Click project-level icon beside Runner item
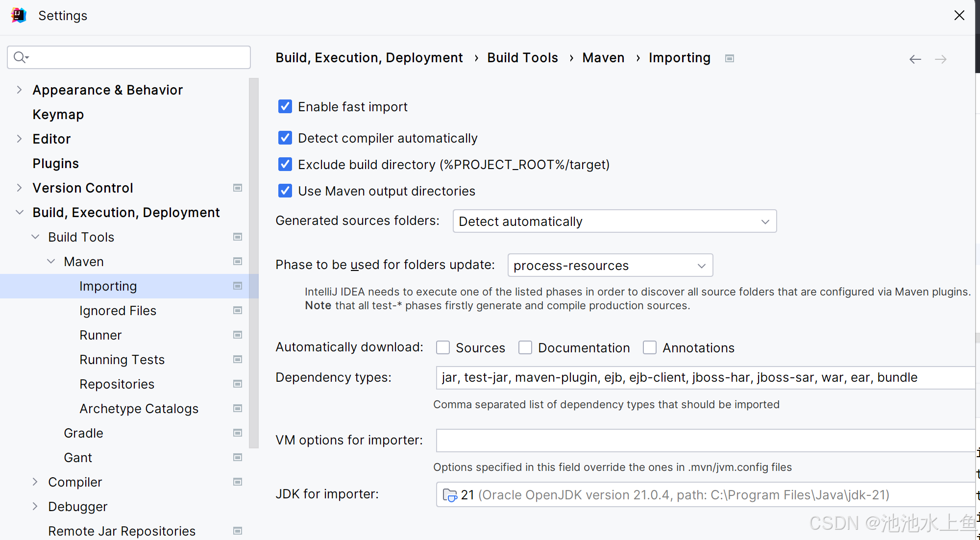Image resolution: width=980 pixels, height=540 pixels. [x=238, y=335]
